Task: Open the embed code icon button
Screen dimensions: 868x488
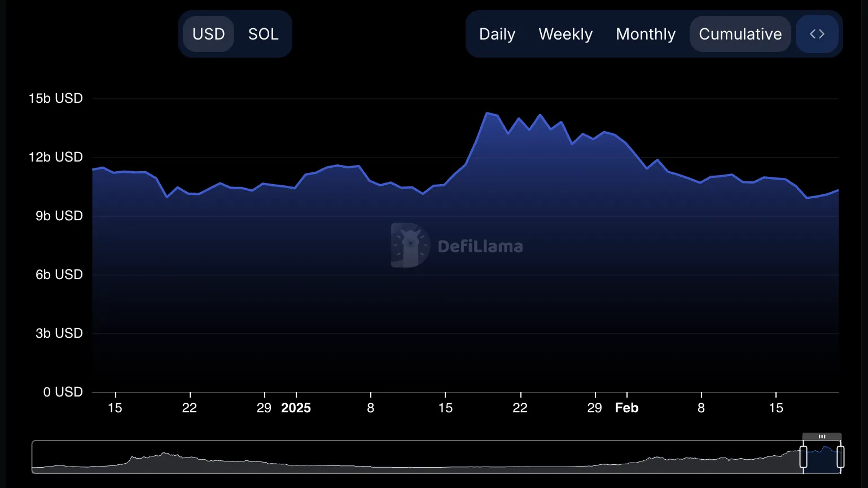Action: coord(817,34)
